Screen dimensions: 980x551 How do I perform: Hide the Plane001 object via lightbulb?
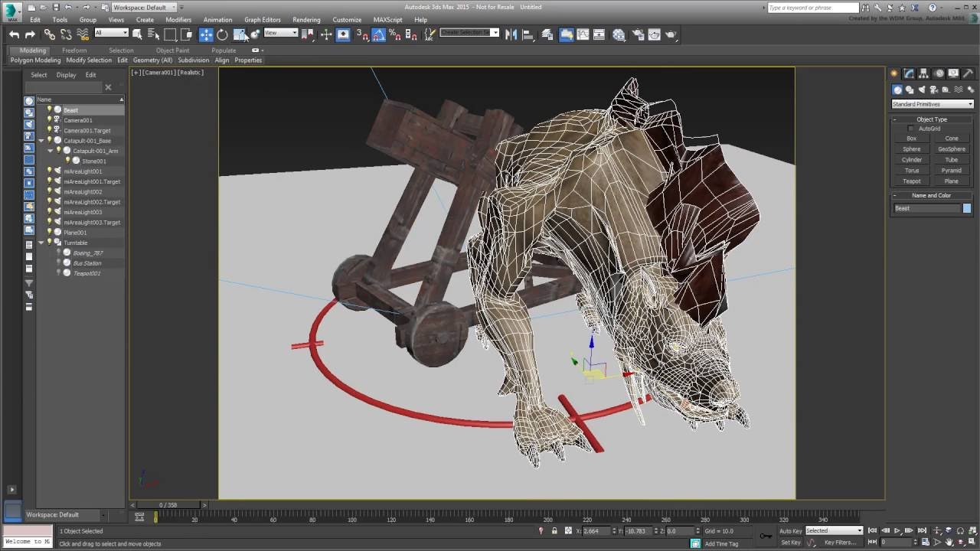point(50,232)
